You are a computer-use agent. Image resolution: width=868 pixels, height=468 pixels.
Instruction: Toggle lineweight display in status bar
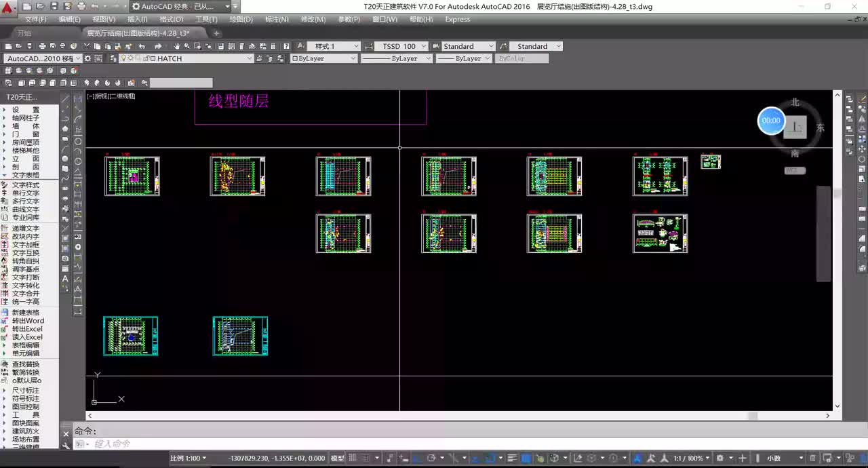(x=513, y=459)
